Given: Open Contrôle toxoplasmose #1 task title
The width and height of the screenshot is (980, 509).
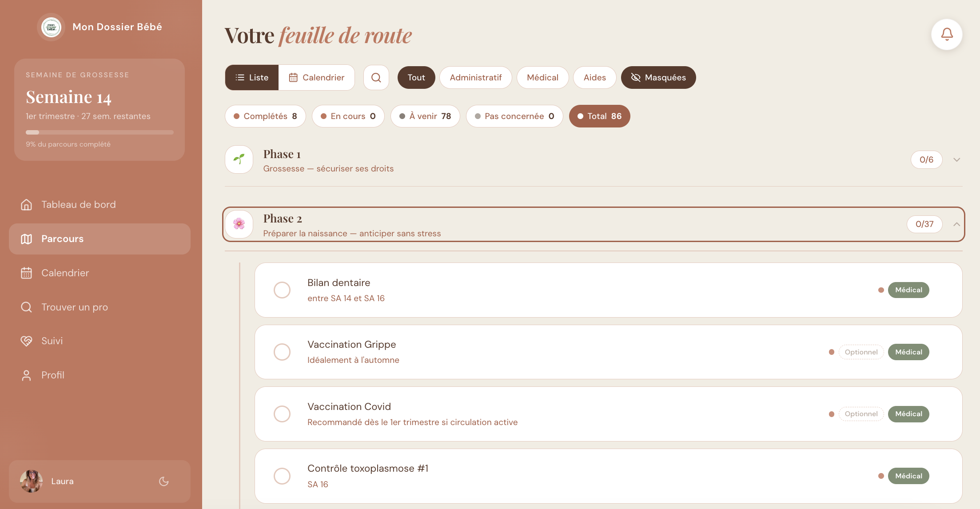Looking at the screenshot, I should [368, 469].
